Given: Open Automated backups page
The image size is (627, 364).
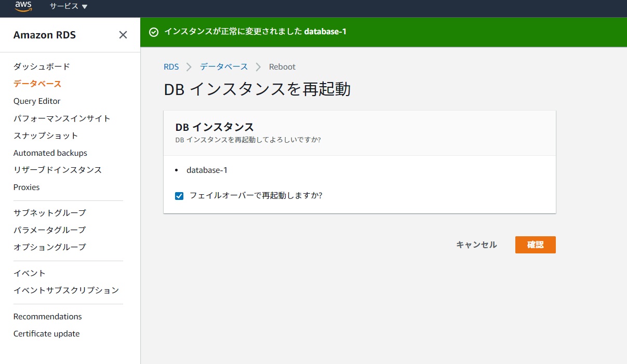Looking at the screenshot, I should click(x=50, y=153).
